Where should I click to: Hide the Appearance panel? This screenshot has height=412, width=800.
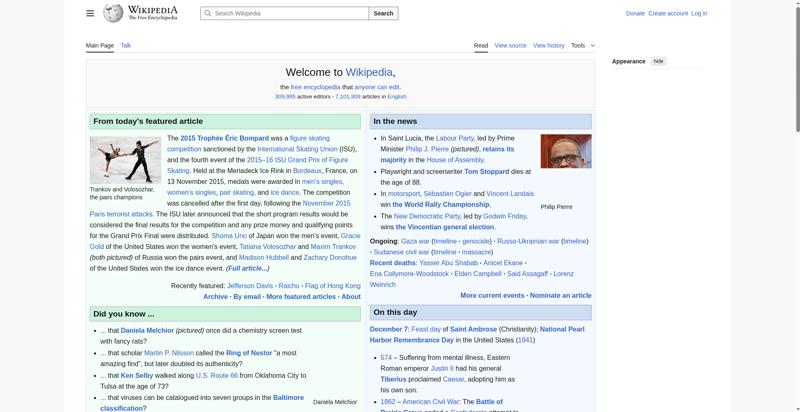(658, 61)
